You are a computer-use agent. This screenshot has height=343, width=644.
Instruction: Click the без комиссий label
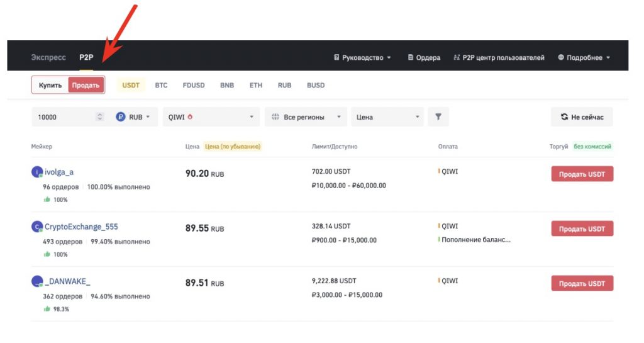(592, 146)
